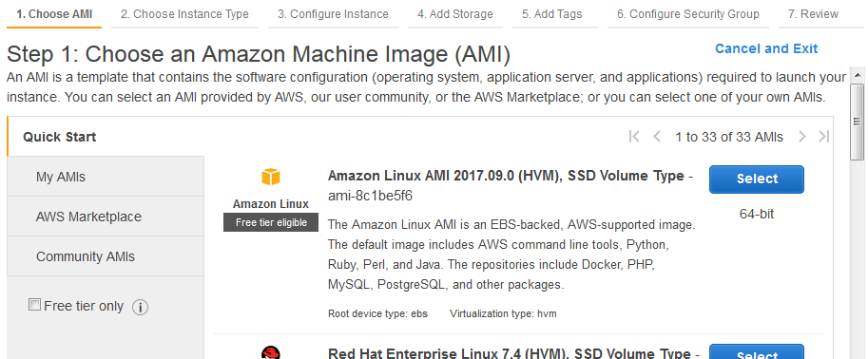
Task: Go to previous page of AMIs
Action: click(657, 136)
